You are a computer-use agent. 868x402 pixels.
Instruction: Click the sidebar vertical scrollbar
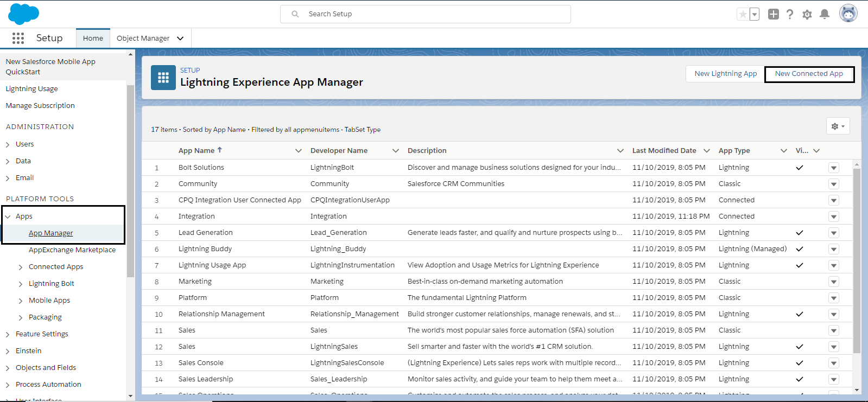click(x=130, y=181)
